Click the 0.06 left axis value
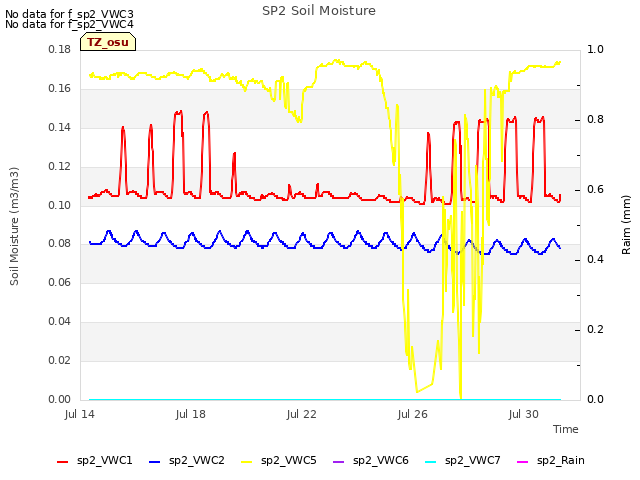Viewport: 640px width, 480px height. click(x=60, y=282)
